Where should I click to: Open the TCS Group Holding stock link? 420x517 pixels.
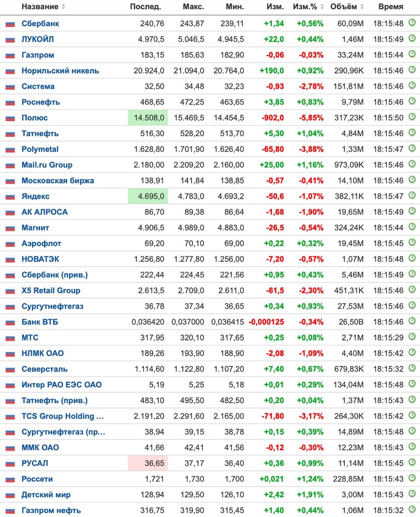tap(63, 416)
